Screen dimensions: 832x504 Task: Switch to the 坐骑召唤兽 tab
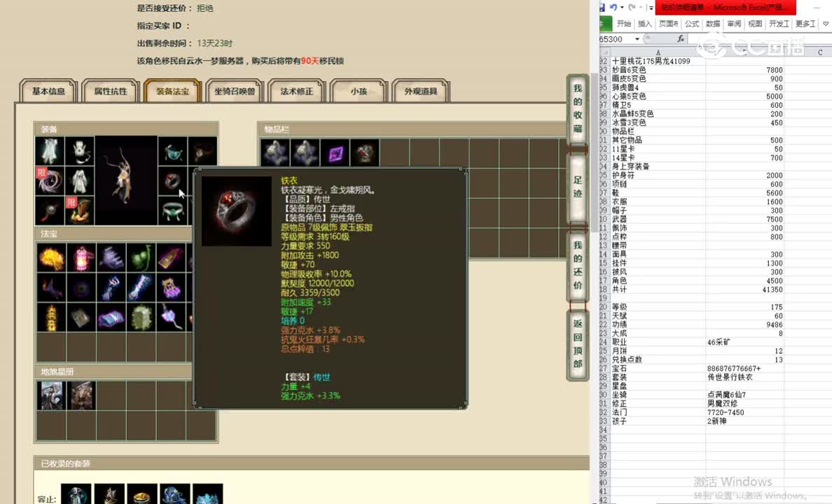[235, 91]
